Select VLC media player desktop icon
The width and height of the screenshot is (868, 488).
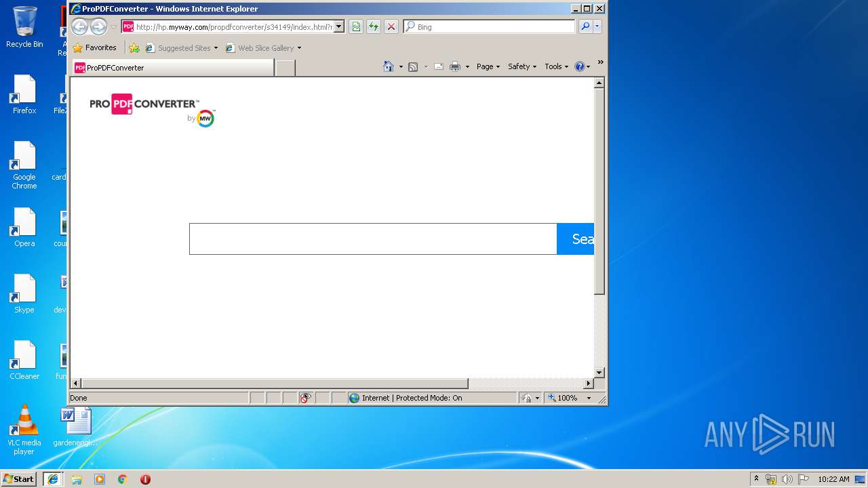pos(24,430)
